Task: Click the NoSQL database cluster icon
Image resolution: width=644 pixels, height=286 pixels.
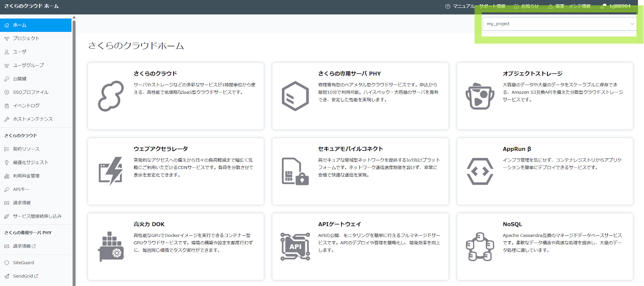Action: 480,247
